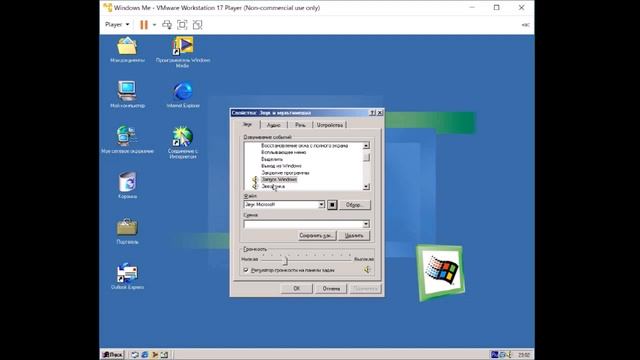The image size is (640, 360).
Task: Stop sound preview with the black square button
Action: coord(332,204)
